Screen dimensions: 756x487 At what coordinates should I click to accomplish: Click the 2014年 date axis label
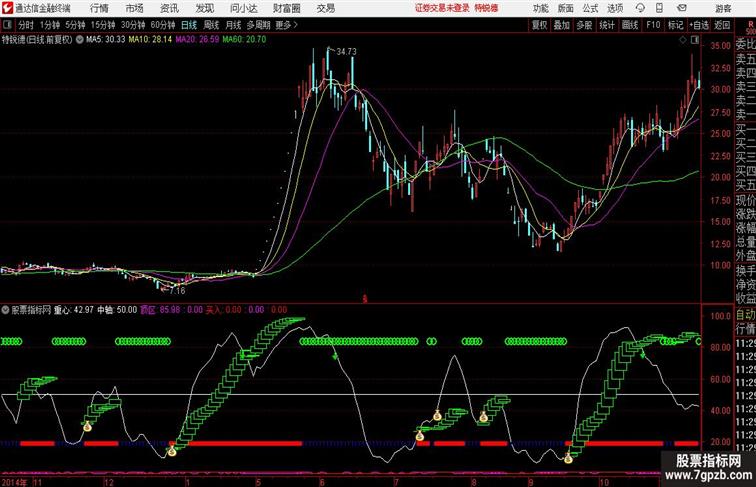14,482
